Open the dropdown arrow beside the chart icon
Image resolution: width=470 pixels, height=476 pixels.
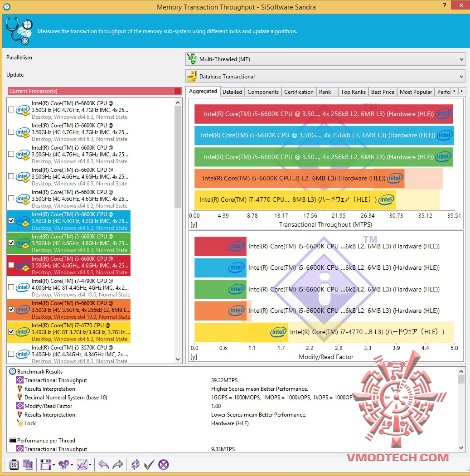click(x=90, y=465)
